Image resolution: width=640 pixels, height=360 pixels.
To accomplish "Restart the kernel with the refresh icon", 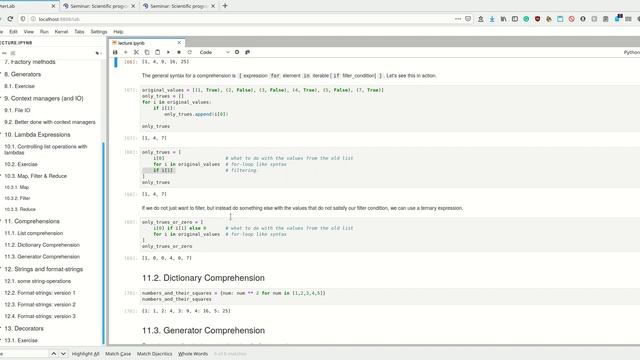I will 189,52.
